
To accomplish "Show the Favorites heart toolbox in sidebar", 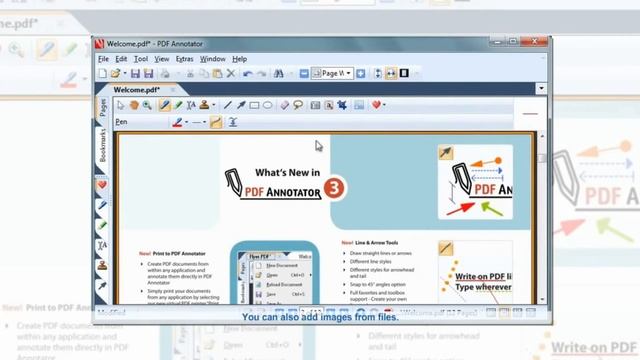I will (x=102, y=185).
